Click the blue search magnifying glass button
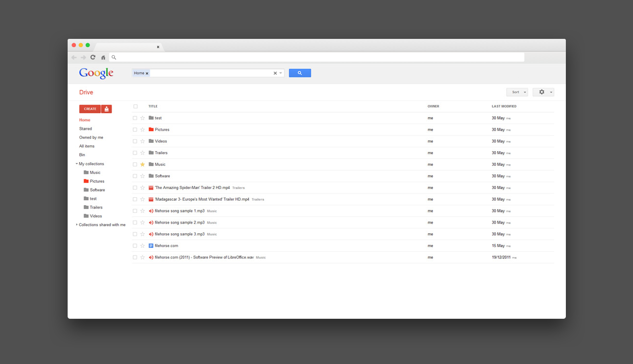This screenshot has width=633, height=364. [300, 72]
